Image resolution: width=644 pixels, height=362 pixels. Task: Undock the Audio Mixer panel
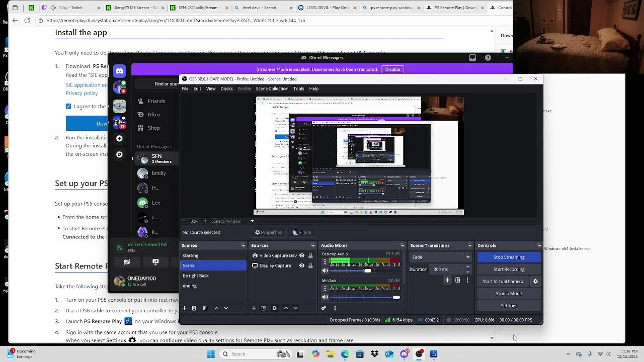[402, 245]
